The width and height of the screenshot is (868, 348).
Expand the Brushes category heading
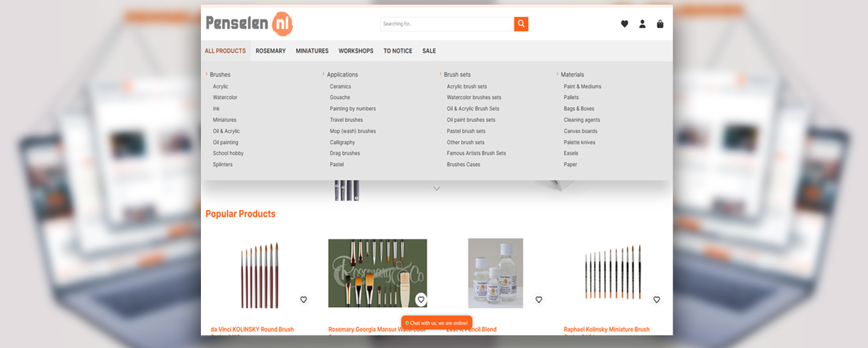tap(220, 75)
